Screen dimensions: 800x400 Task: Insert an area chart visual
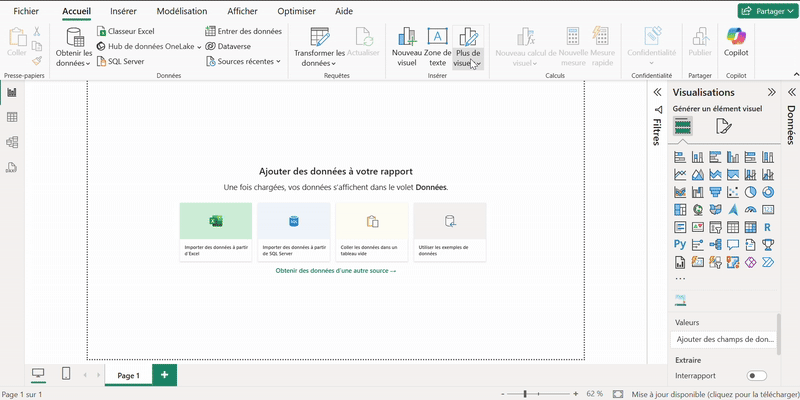[x=697, y=174]
